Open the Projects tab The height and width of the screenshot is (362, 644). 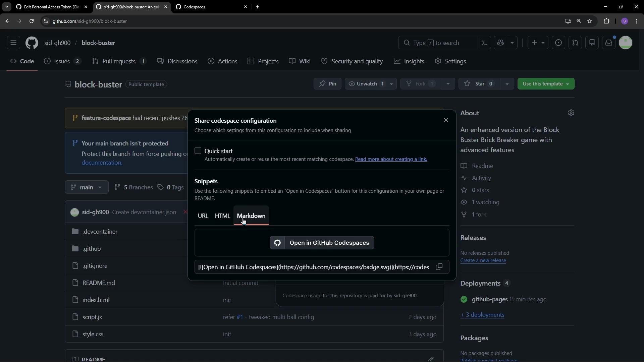pyautogui.click(x=263, y=61)
